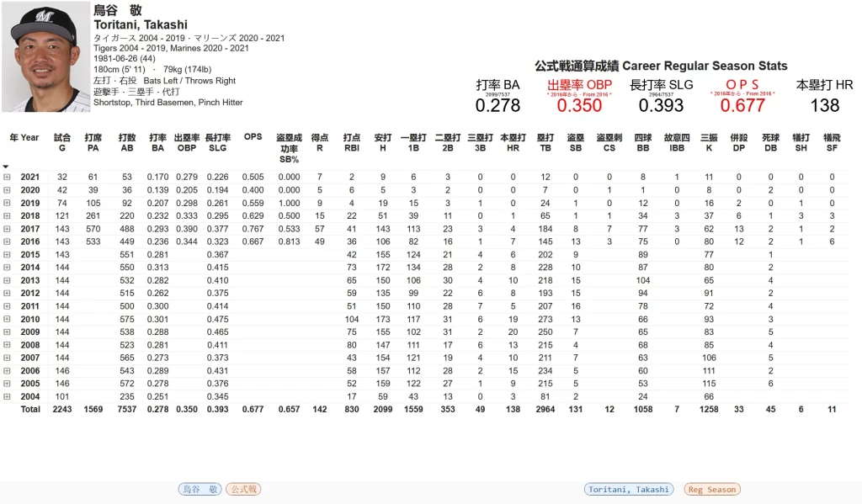The image size is (862, 504).
Task: Click Toritani's player photo
Action: pyautogui.click(x=45, y=56)
